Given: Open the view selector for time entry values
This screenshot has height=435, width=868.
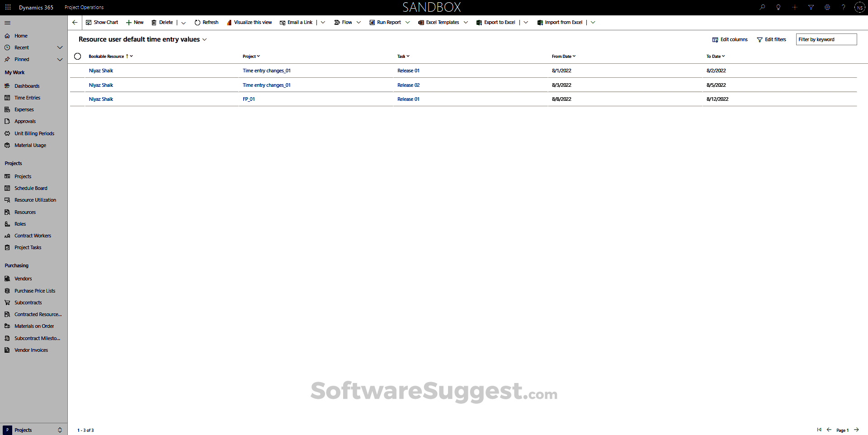Looking at the screenshot, I should coord(205,39).
